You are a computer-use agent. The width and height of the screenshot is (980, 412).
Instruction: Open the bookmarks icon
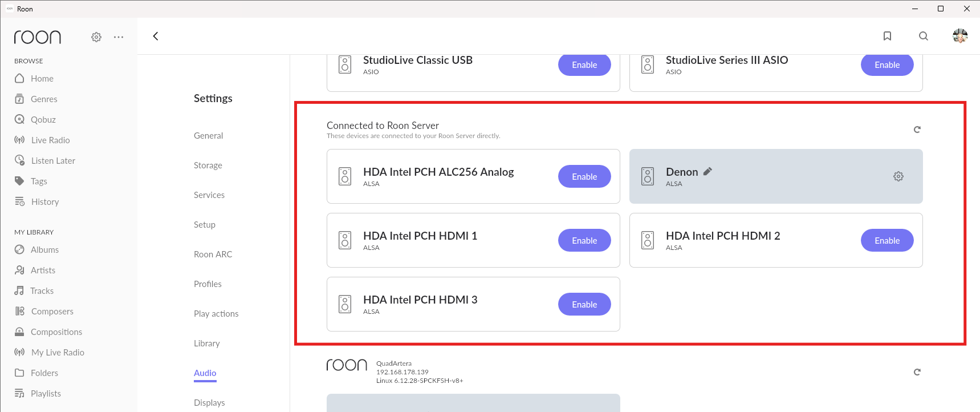887,36
